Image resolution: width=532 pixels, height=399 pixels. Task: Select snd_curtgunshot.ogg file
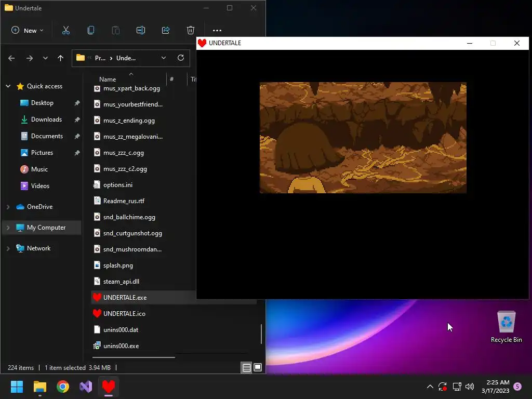[x=132, y=233]
